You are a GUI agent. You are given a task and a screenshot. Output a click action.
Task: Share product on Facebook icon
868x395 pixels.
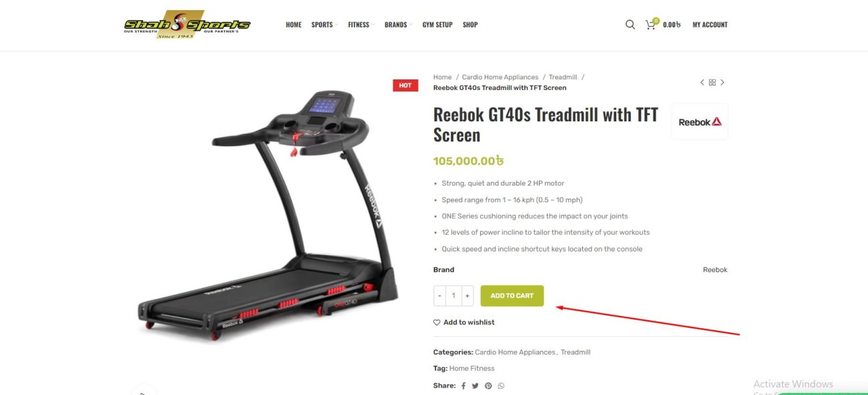coord(463,386)
